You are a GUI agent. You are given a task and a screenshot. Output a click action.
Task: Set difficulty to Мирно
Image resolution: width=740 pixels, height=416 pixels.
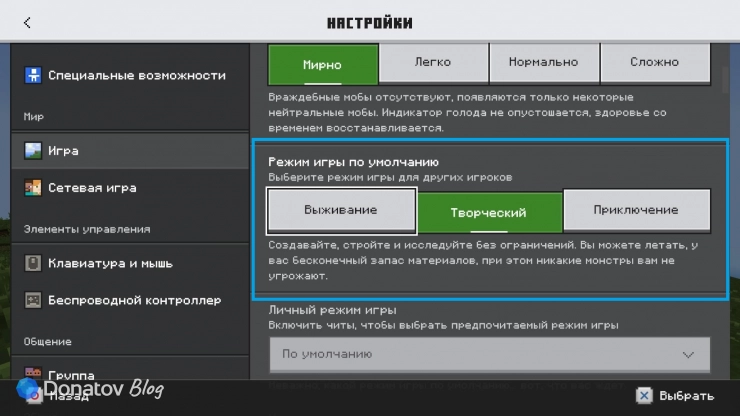pyautogui.click(x=323, y=65)
